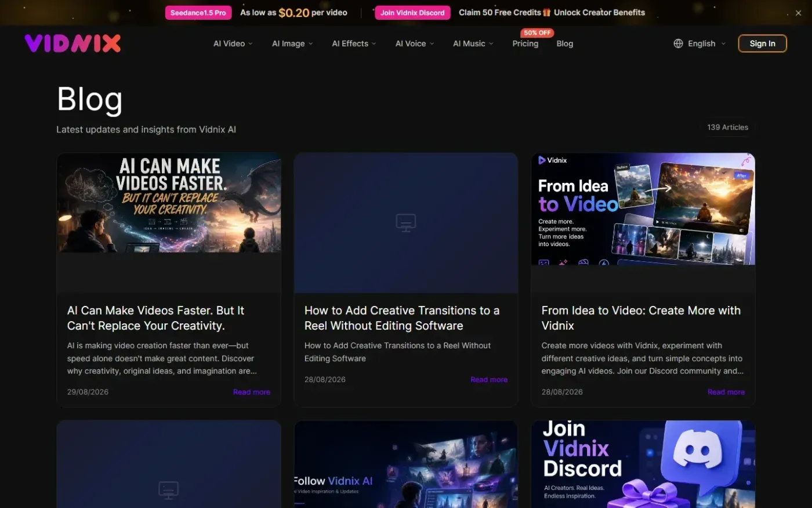Click the Latest updates and insights subtitle

point(146,129)
